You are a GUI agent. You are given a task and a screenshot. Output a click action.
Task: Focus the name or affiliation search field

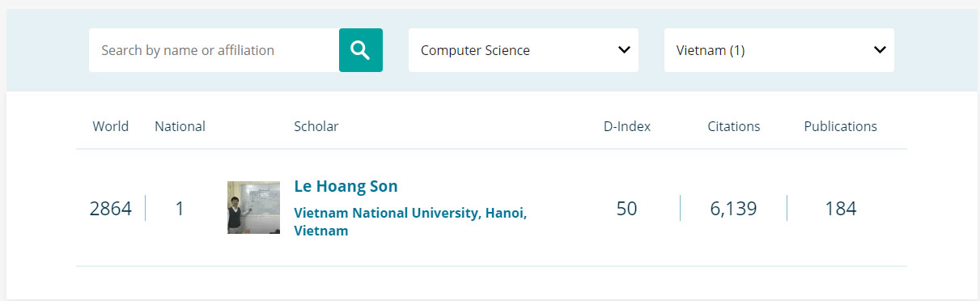point(214,50)
